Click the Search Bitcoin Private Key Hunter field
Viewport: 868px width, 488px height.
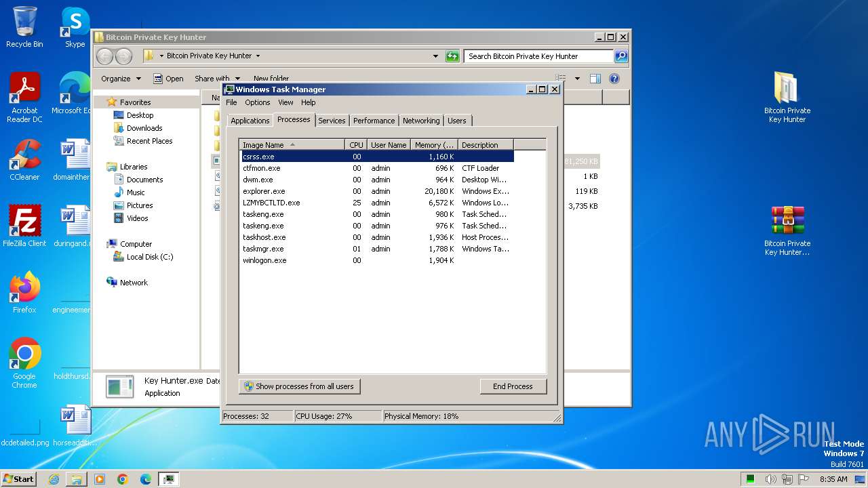(538, 56)
